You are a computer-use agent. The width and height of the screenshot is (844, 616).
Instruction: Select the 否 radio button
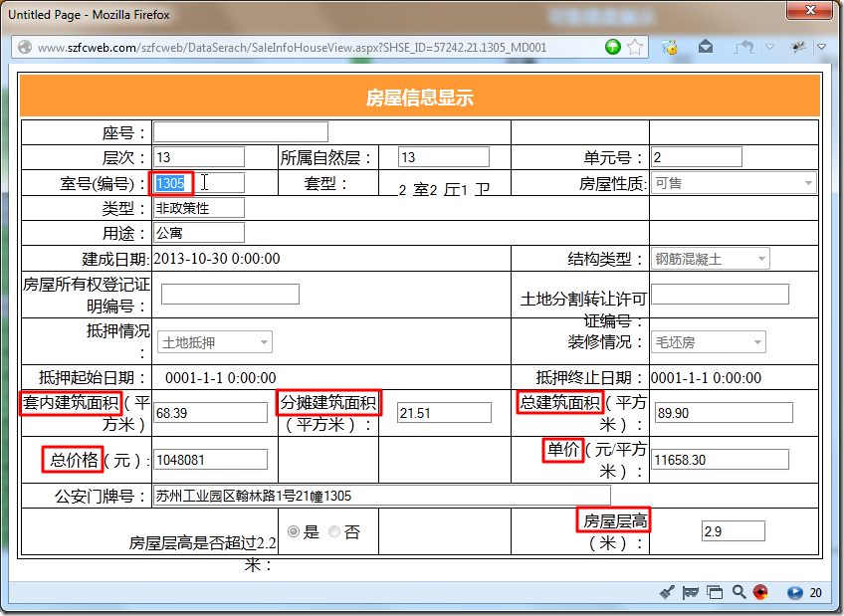click(334, 531)
